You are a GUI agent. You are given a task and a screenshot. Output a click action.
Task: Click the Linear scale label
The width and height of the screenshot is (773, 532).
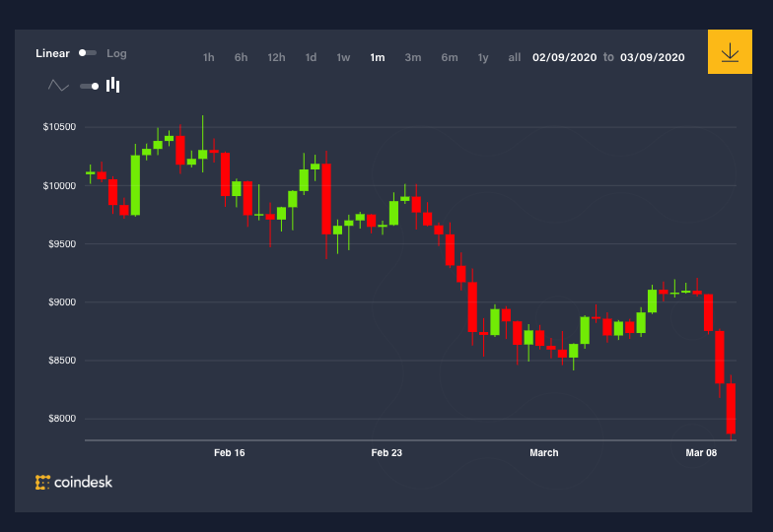coord(52,53)
